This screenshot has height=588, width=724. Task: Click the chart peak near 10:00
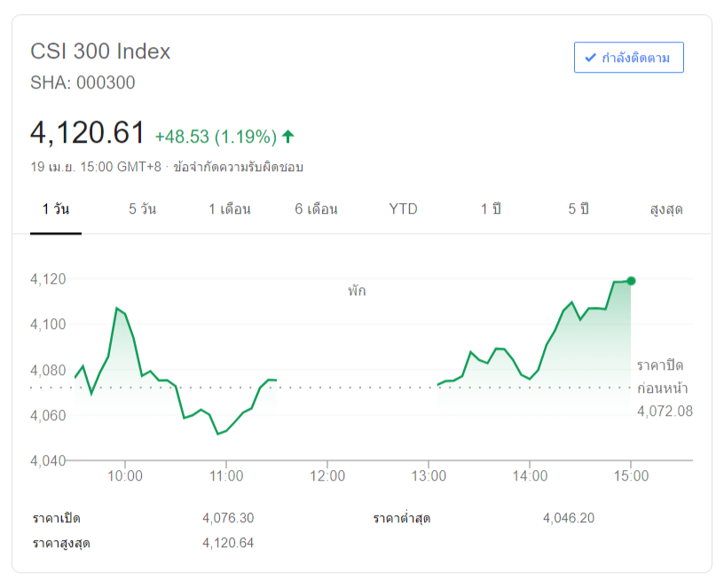(x=116, y=309)
